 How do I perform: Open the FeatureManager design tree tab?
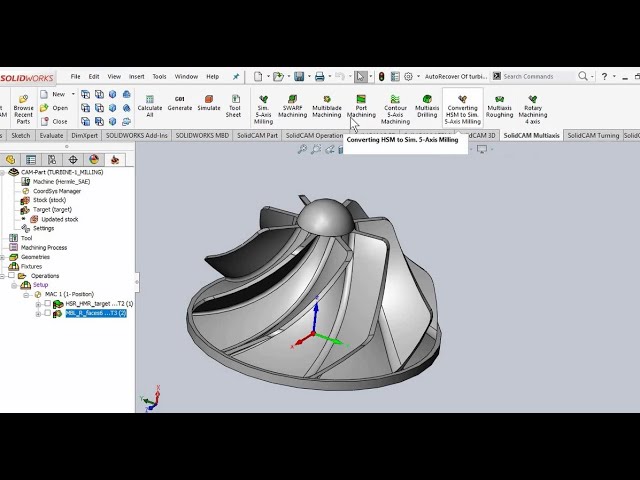[10, 160]
